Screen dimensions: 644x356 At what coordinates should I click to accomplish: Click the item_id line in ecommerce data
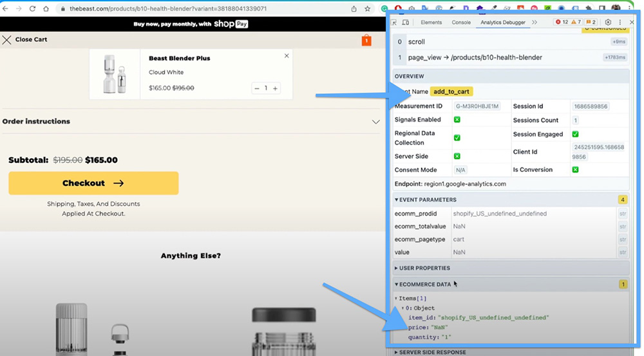coord(478,318)
